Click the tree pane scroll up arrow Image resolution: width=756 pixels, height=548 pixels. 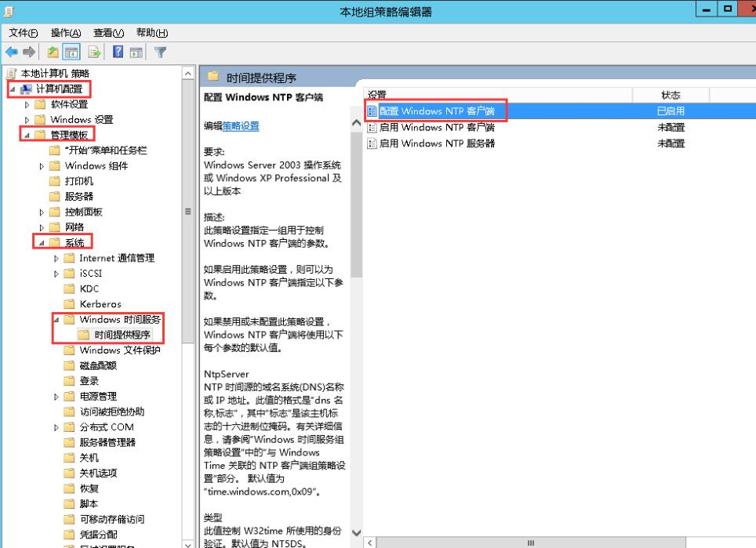[188, 73]
